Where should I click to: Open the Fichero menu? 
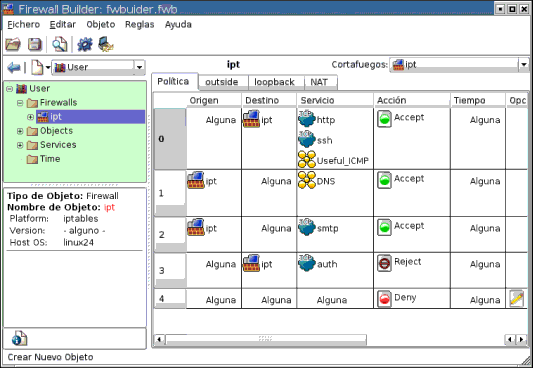pos(23,24)
